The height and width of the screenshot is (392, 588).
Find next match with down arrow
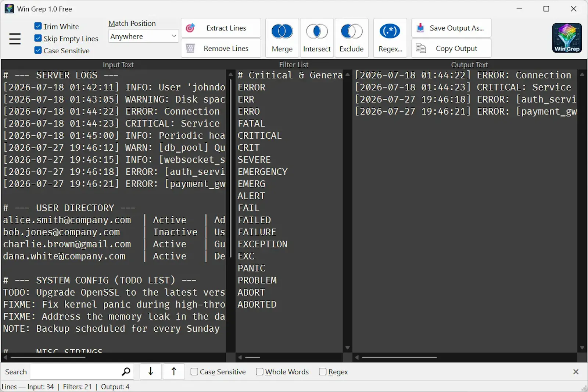[x=151, y=371]
